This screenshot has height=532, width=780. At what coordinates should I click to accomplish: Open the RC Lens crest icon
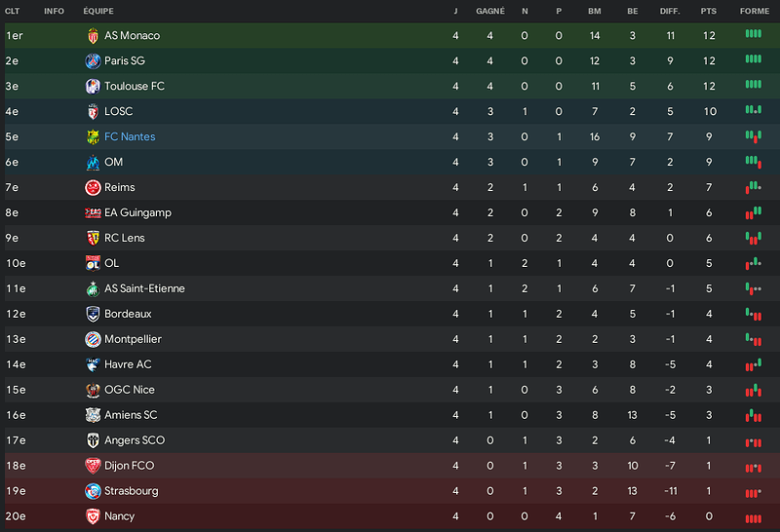[x=93, y=238]
